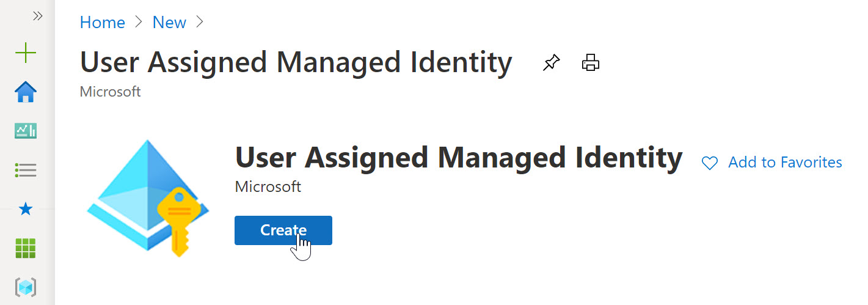The width and height of the screenshot is (868, 305).
Task: Click Microsoft publisher label above Create button
Action: click(x=268, y=187)
